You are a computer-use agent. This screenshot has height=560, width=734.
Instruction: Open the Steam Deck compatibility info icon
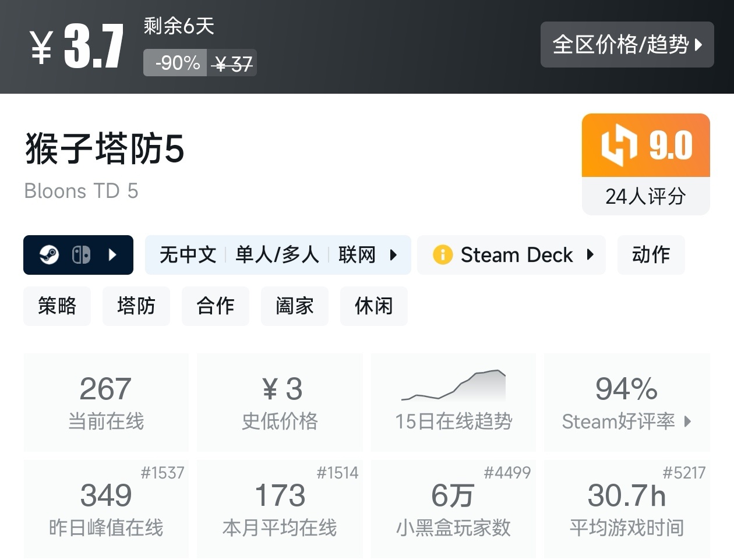pyautogui.click(x=443, y=254)
